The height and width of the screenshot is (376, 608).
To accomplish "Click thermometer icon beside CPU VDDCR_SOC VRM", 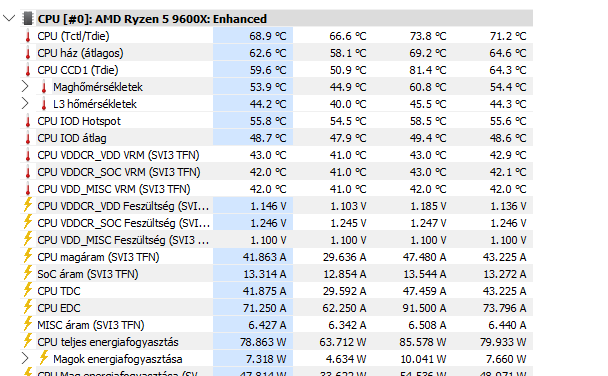I will pyautogui.click(x=28, y=172).
